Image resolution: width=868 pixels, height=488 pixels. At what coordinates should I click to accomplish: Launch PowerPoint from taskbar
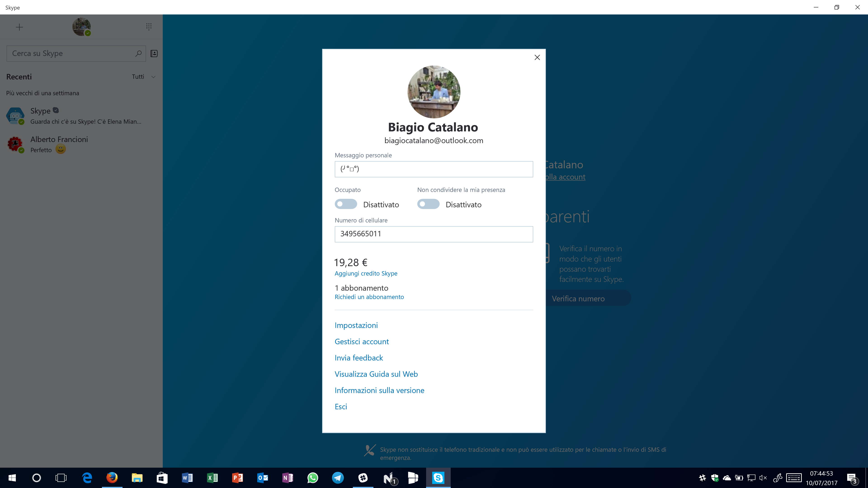(237, 478)
